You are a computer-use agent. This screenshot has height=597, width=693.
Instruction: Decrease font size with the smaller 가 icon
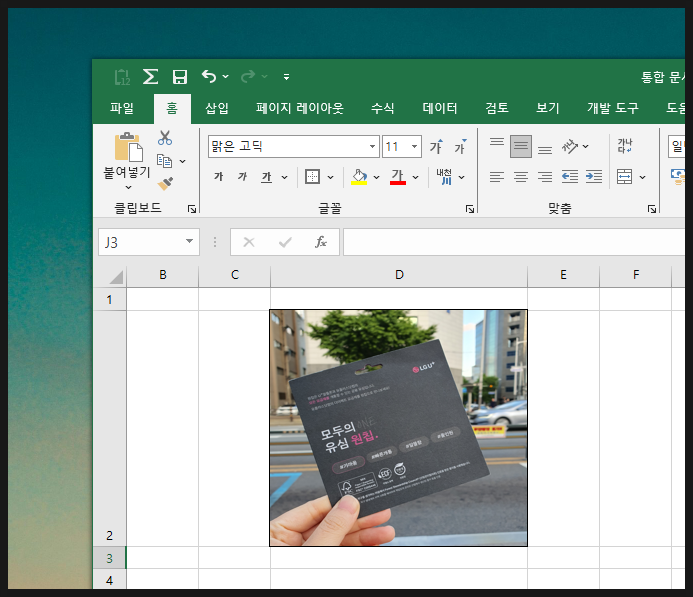[x=460, y=146]
